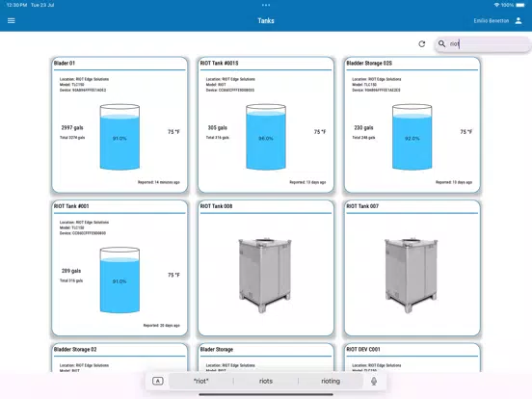The width and height of the screenshot is (532, 399).
Task: Open the RIOT Tank 007 card title
Action: tap(362, 206)
